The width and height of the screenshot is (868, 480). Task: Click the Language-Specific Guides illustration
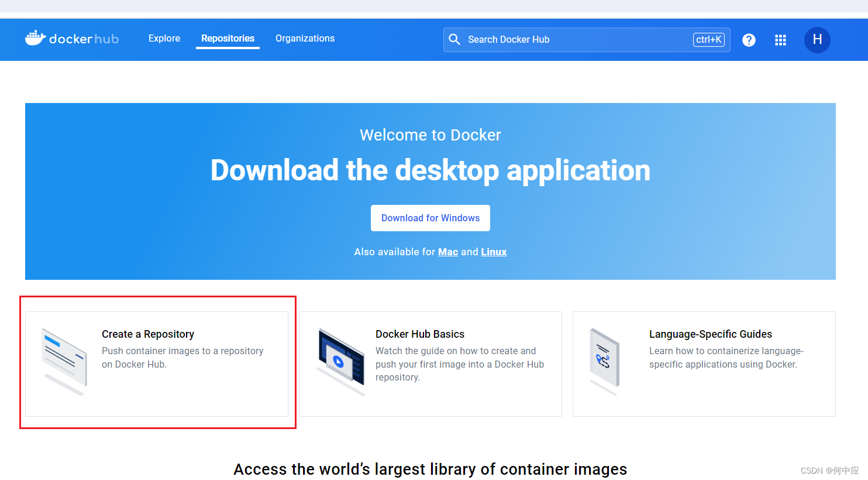[604, 362]
